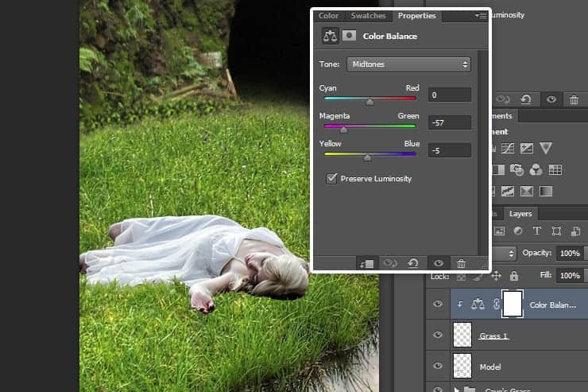Toggle layer visibility eye in Color Balance panel footer
The height and width of the screenshot is (392, 588).
[438, 263]
